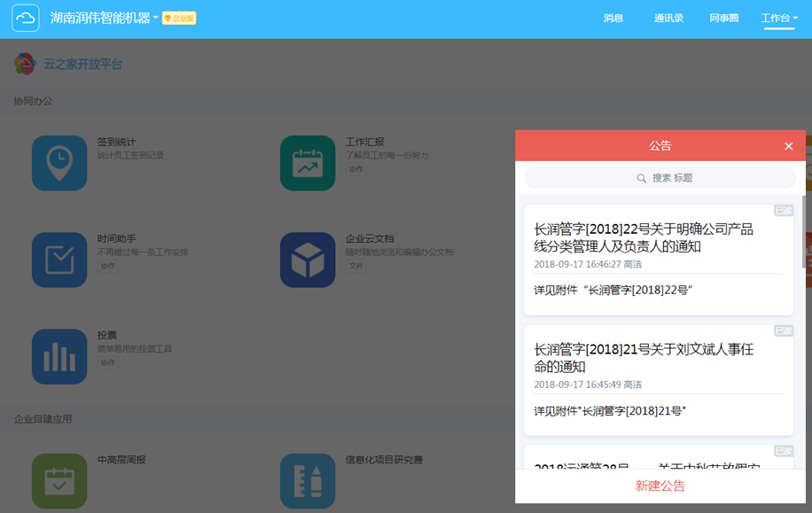Open the 长润管字[2018]21号 刘文斌 announcement

click(644, 358)
